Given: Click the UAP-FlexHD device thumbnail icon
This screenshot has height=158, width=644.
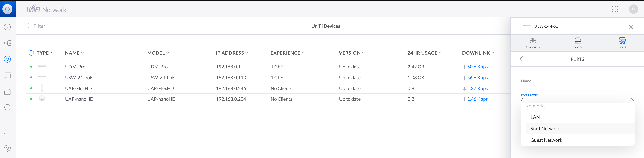Looking at the screenshot, I should [42, 88].
